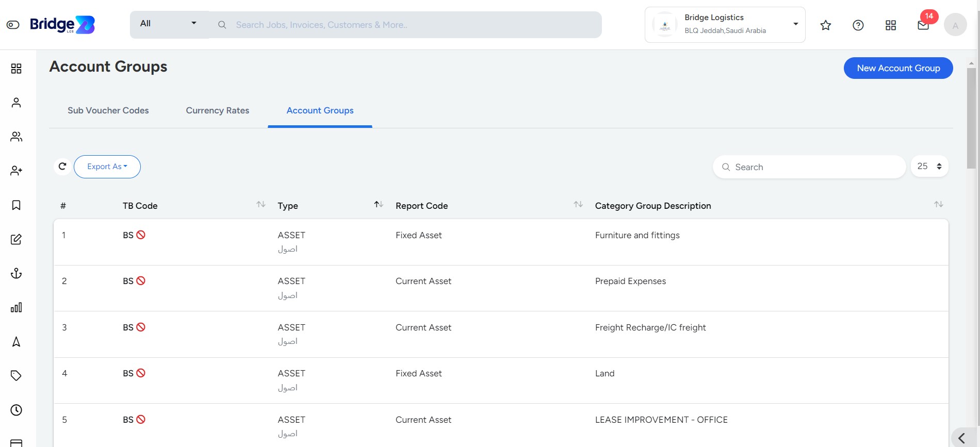
Task: Select the Furniture and fittings cell
Action: pyautogui.click(x=637, y=235)
